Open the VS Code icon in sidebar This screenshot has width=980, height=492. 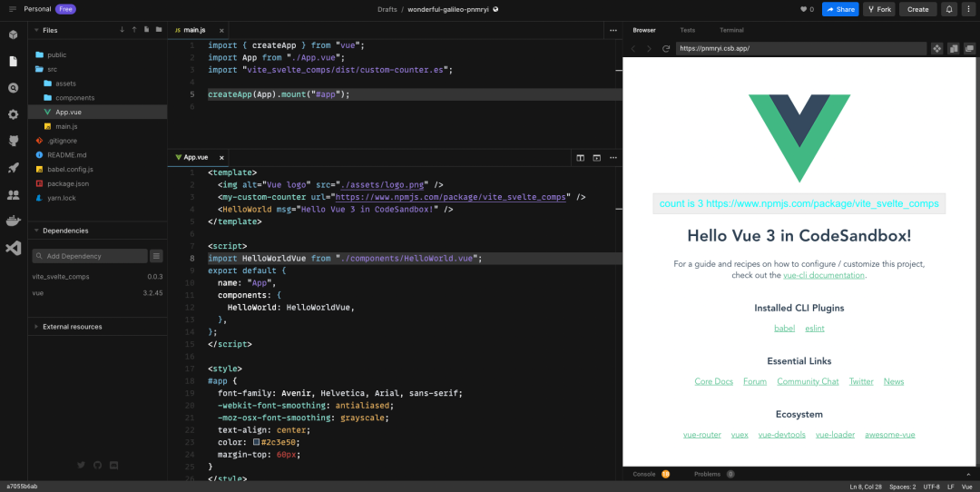tap(13, 248)
